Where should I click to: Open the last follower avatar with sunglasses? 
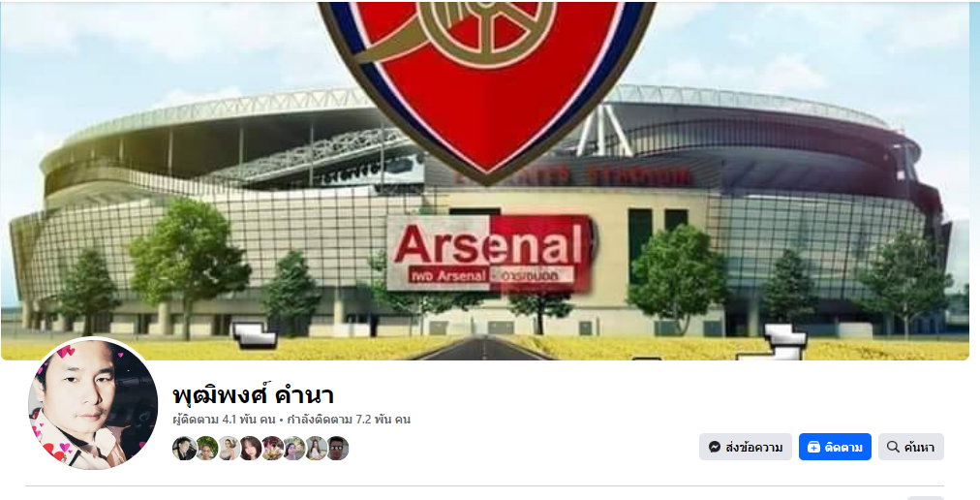(338, 448)
